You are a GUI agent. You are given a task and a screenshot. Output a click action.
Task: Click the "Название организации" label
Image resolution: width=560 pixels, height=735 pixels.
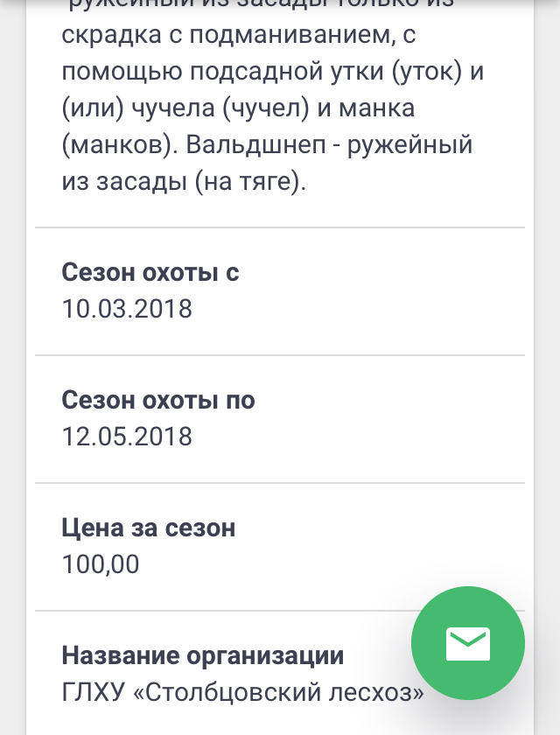pyautogui.click(x=203, y=656)
